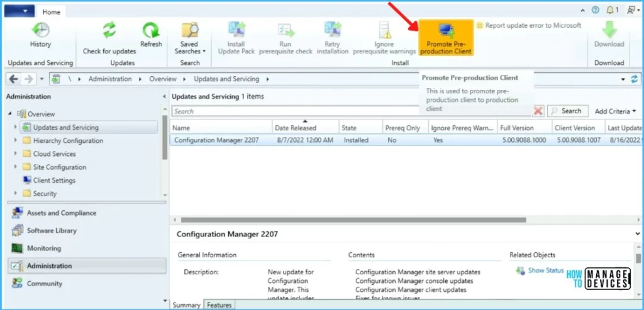
Task: Open Add Criteria dropdown
Action: 615,111
